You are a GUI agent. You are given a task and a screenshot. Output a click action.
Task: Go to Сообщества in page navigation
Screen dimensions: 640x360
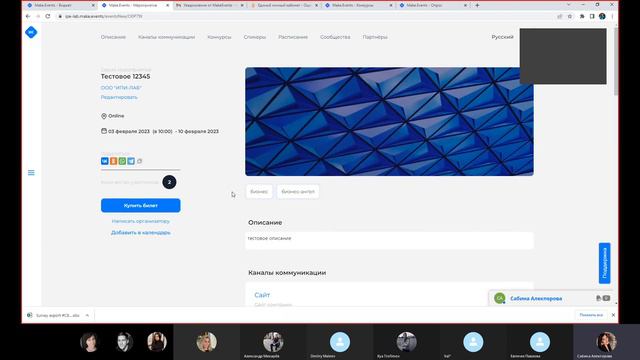coord(335,37)
